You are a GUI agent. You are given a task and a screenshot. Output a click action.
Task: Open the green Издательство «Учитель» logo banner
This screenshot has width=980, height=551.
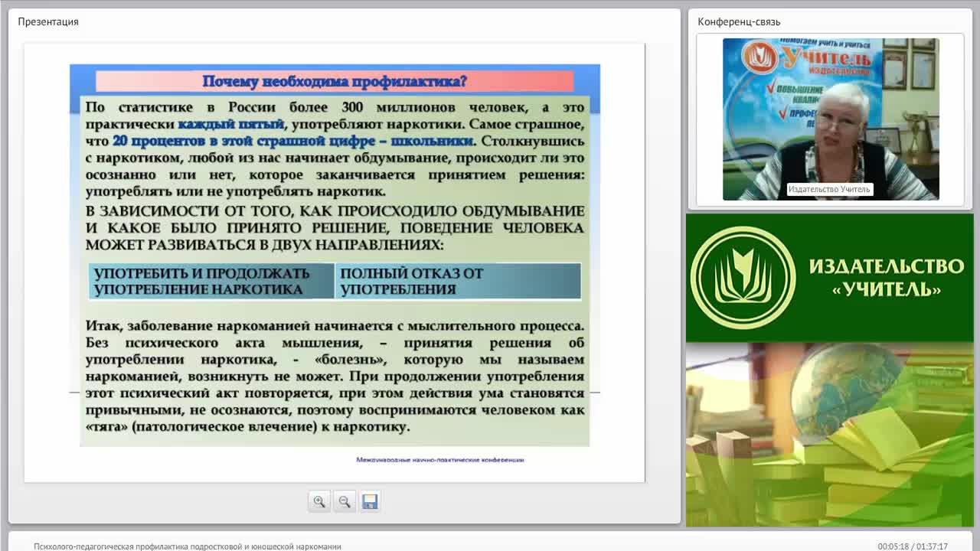830,278
